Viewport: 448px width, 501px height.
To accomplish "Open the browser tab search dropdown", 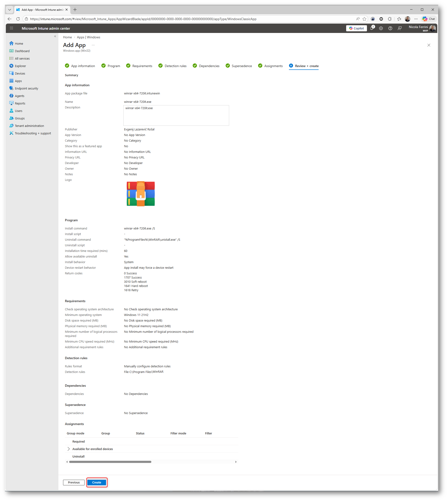I will [x=10, y=10].
